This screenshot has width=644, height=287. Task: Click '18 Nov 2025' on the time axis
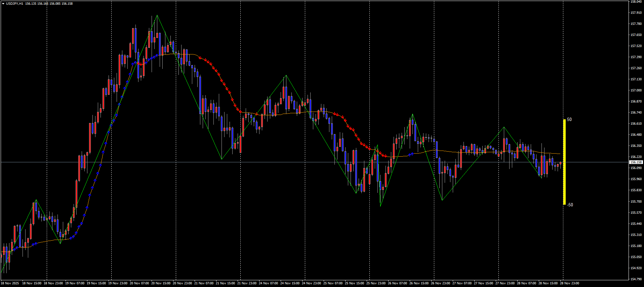click(10, 283)
